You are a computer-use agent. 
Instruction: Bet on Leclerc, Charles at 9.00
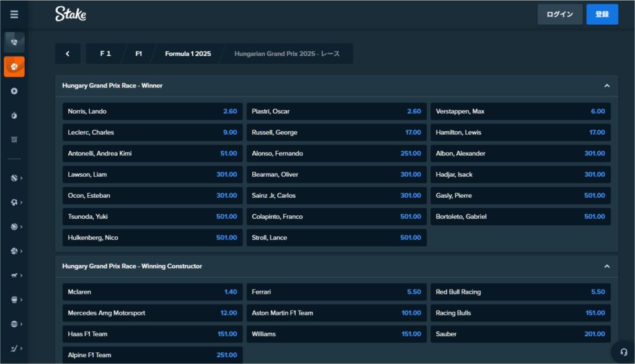coord(153,133)
